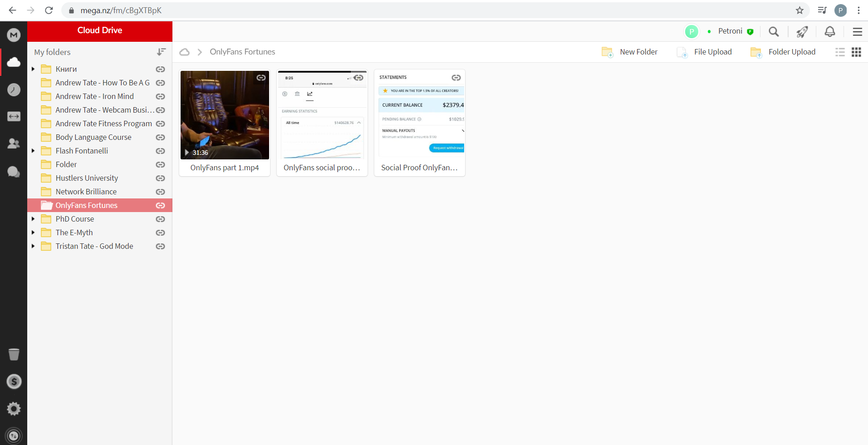Viewport: 868px width, 445px height.
Task: Click the search magnifier icon in top bar
Action: click(774, 31)
